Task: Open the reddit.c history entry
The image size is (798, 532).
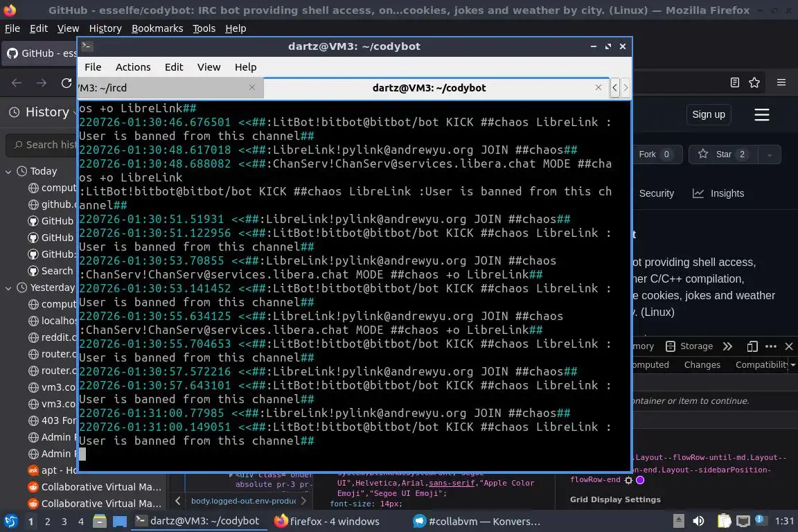Action: pyautogui.click(x=52, y=337)
